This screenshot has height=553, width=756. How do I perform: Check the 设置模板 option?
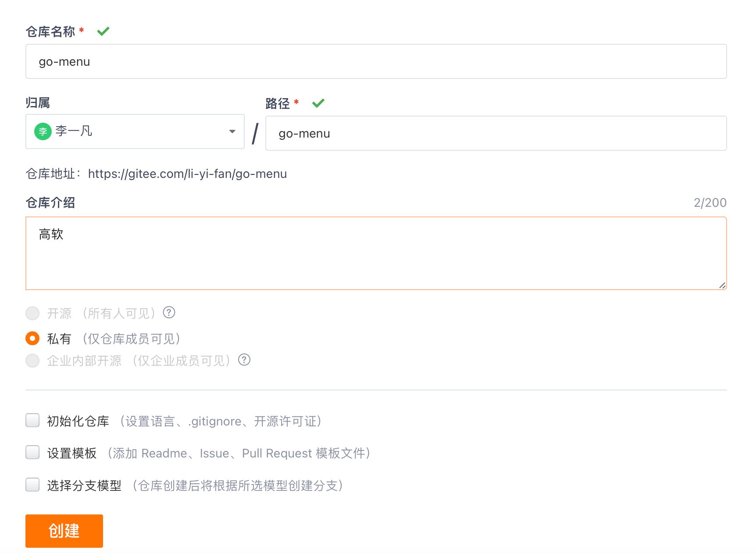click(x=32, y=452)
